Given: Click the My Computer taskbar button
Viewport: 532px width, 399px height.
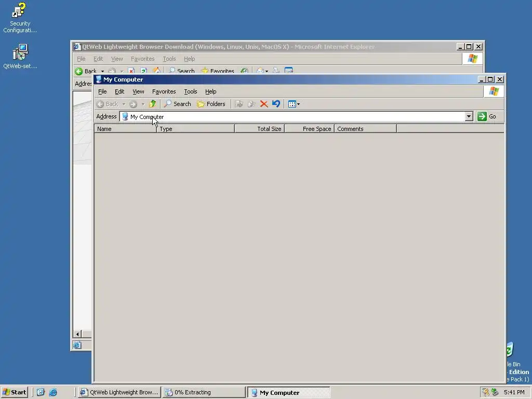Looking at the screenshot, I should click(x=289, y=392).
